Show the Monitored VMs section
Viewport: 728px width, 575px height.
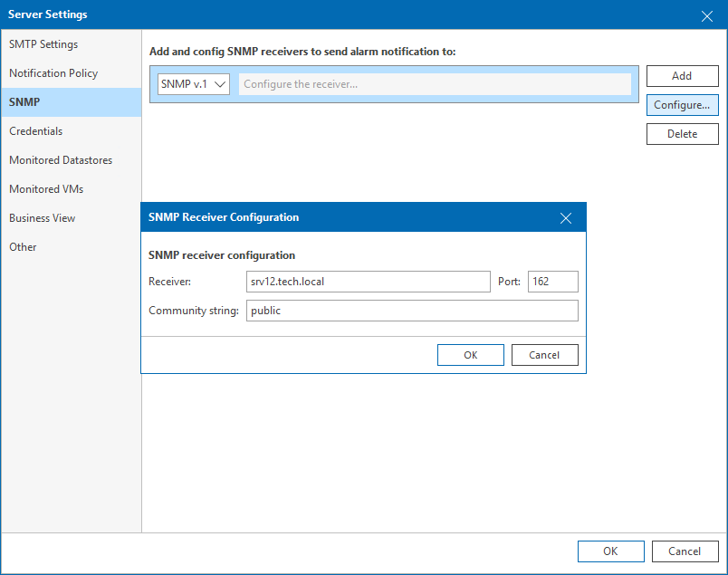click(x=46, y=189)
